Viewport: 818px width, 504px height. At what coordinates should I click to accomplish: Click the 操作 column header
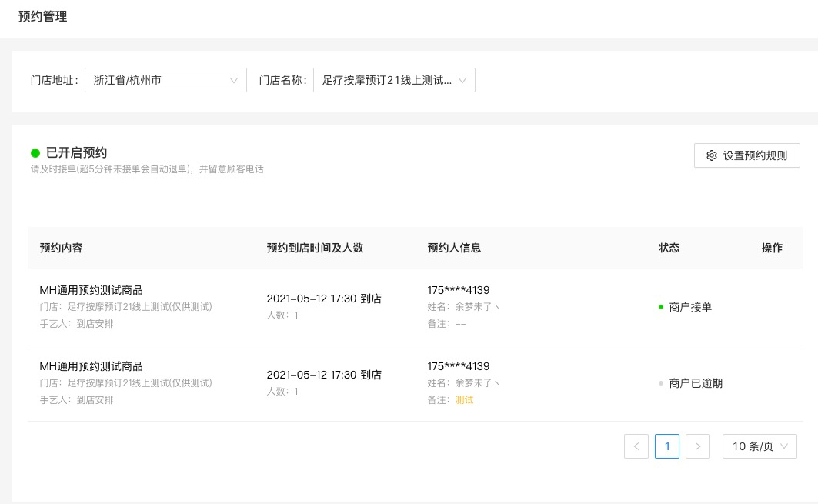click(x=772, y=248)
